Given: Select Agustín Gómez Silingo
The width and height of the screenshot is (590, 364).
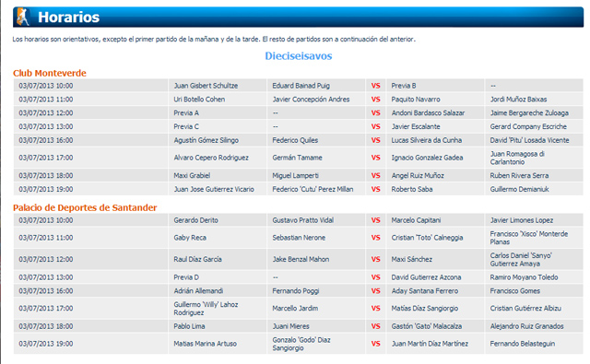Looking at the screenshot, I should [206, 140].
